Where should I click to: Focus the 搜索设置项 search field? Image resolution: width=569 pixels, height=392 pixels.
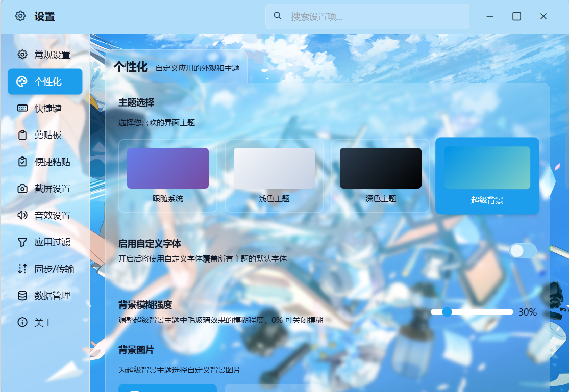(367, 16)
